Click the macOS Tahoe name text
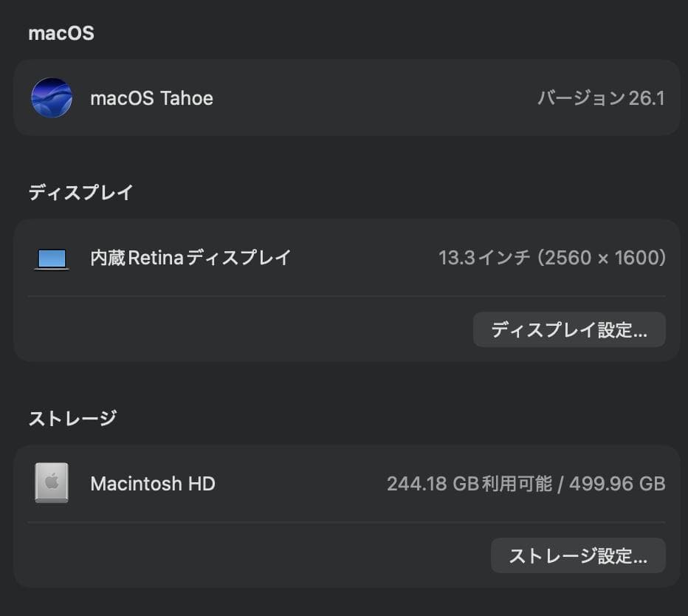Image resolution: width=688 pixels, height=616 pixels. 151,97
